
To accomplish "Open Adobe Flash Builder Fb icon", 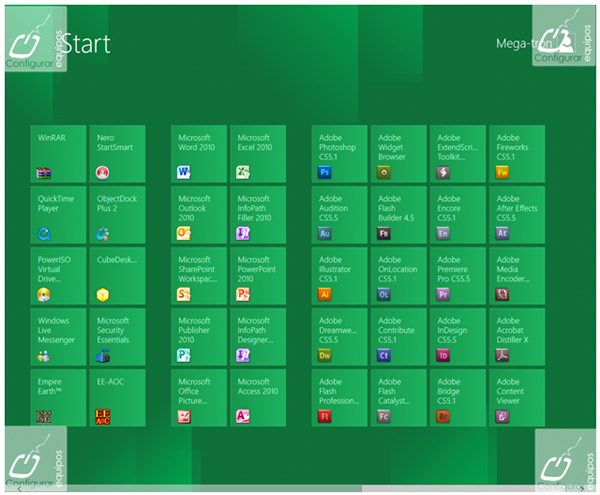I will [x=384, y=233].
